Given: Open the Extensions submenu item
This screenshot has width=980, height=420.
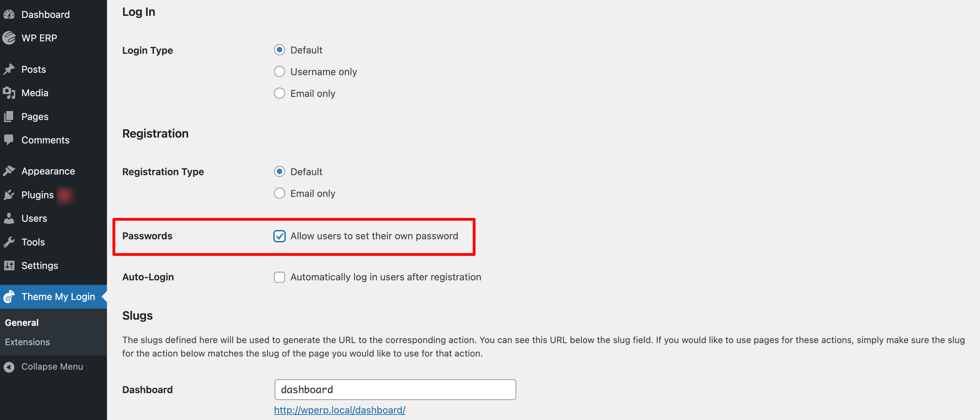Looking at the screenshot, I should 27,342.
